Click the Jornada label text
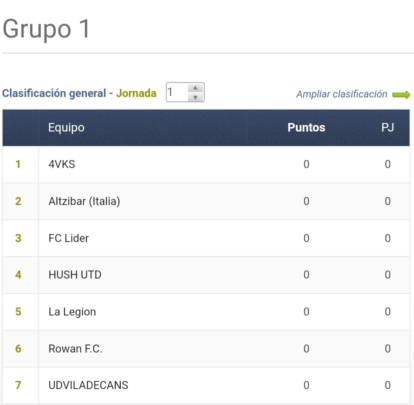This screenshot has height=405, width=414. 136,93
